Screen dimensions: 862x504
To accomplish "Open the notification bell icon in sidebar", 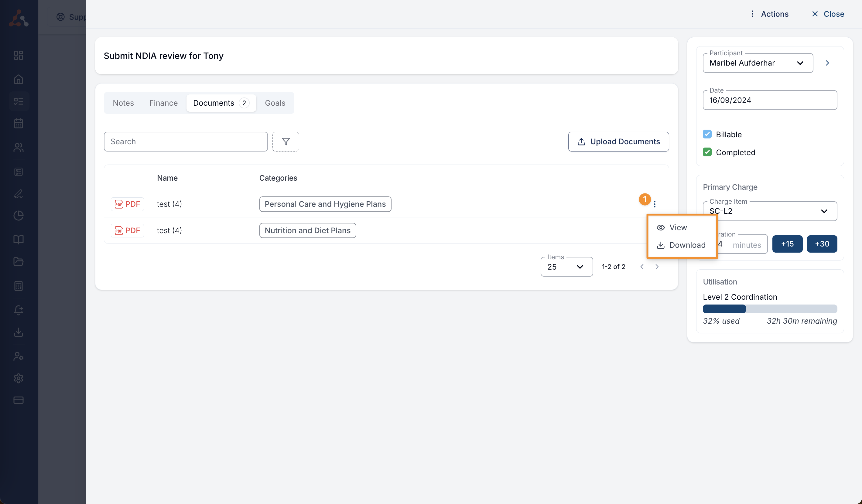I will [x=19, y=310].
